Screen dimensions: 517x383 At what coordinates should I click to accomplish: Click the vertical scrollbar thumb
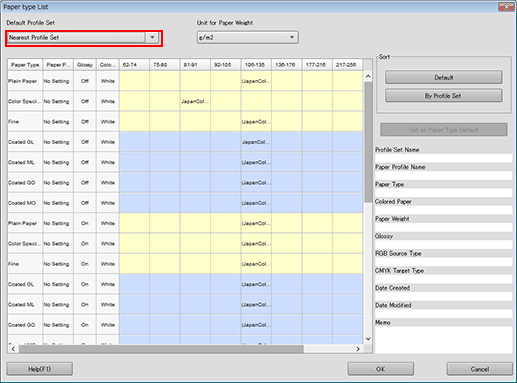point(368,142)
